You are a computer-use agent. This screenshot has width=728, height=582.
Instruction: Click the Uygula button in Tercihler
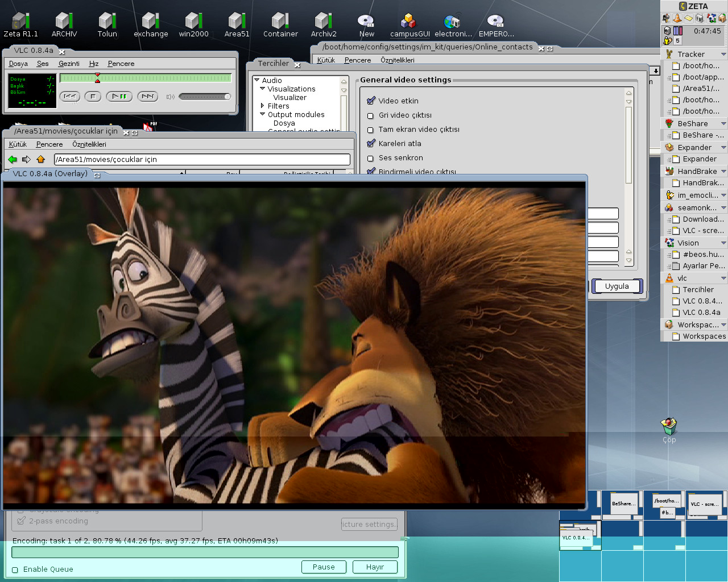pyautogui.click(x=617, y=286)
